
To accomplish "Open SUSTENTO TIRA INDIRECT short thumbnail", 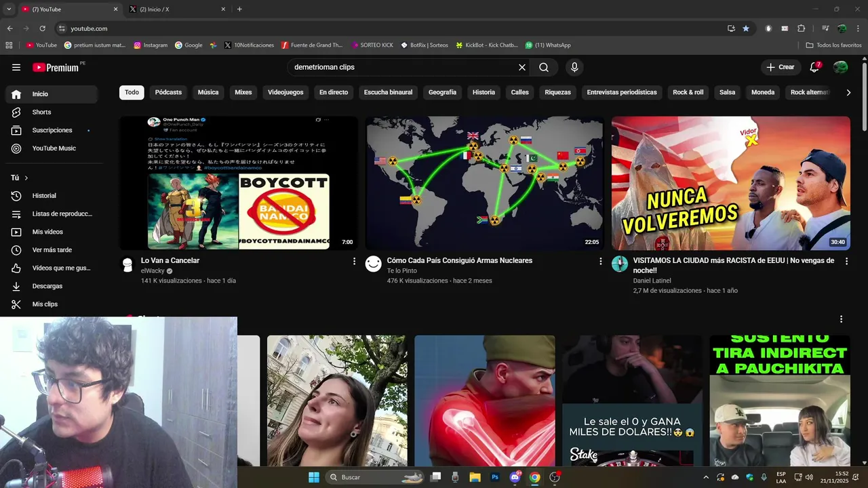I will coord(780,401).
